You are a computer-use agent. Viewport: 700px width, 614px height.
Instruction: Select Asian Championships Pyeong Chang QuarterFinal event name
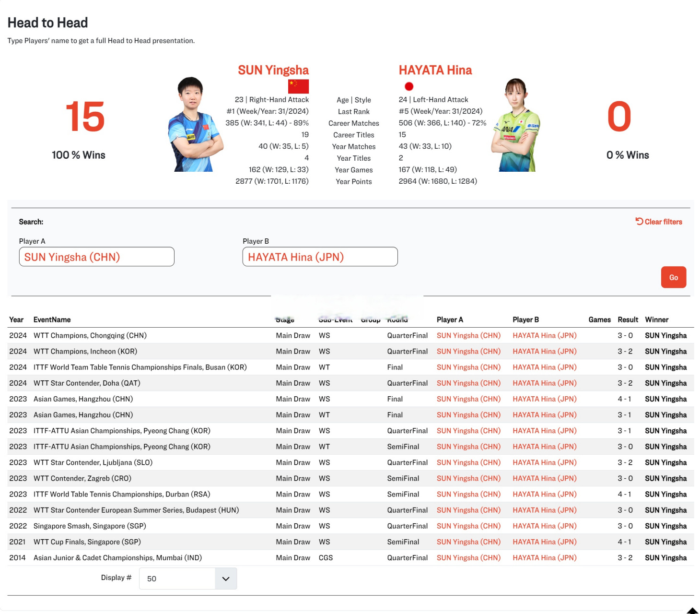click(122, 431)
